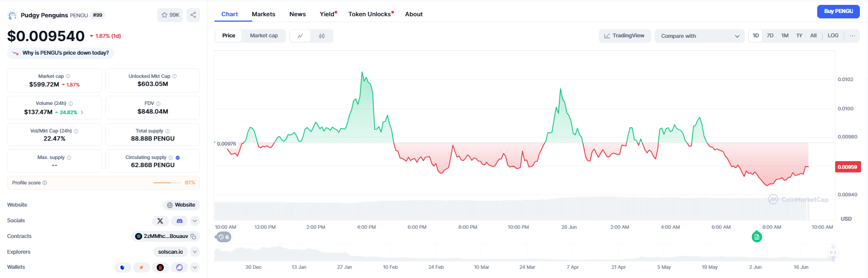Open the orange sun wallet icon
The height and width of the screenshot is (278, 868).
pos(142,267)
